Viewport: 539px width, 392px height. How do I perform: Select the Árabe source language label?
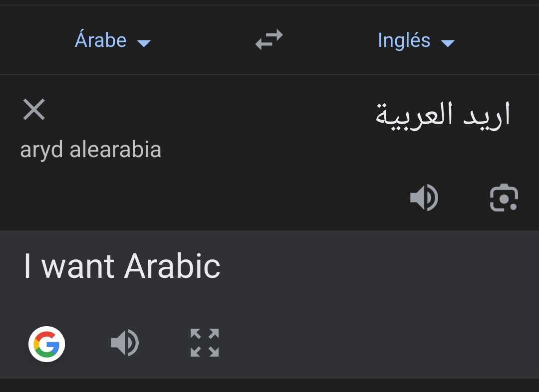click(101, 40)
